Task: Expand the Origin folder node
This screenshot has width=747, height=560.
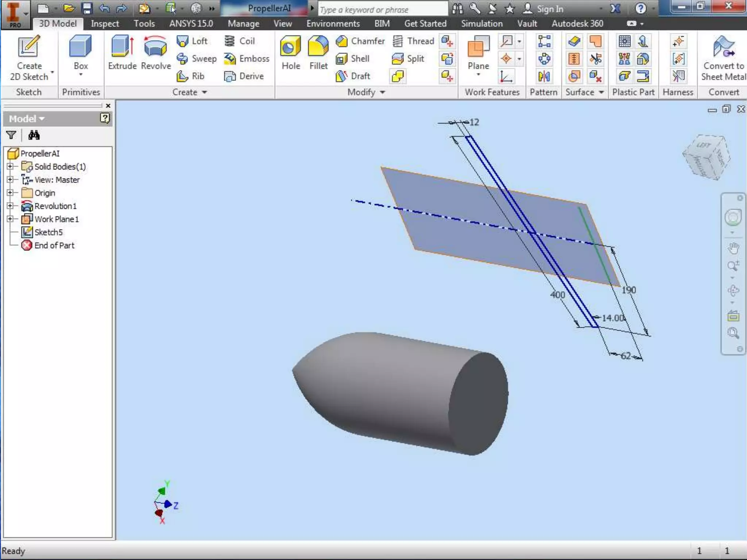Action: 10,193
